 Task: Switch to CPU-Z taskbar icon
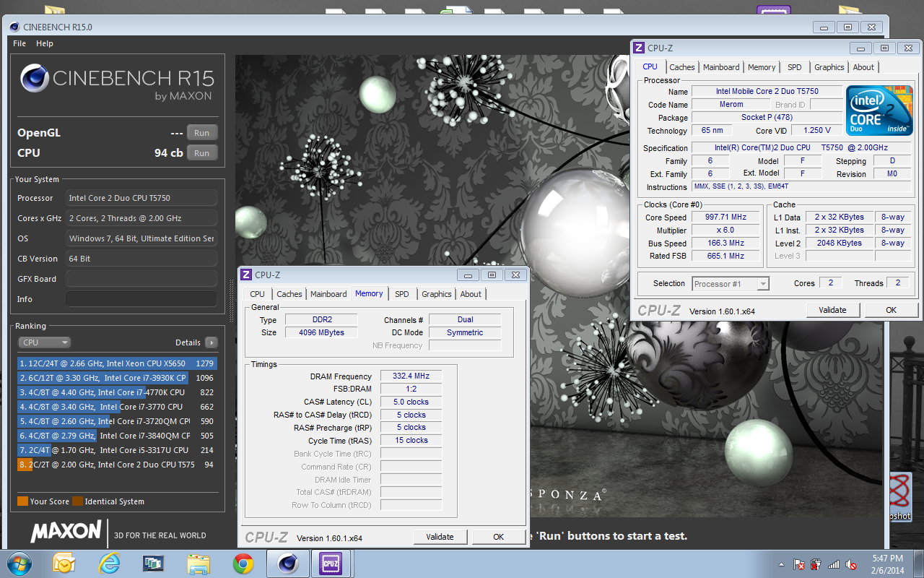pyautogui.click(x=331, y=563)
